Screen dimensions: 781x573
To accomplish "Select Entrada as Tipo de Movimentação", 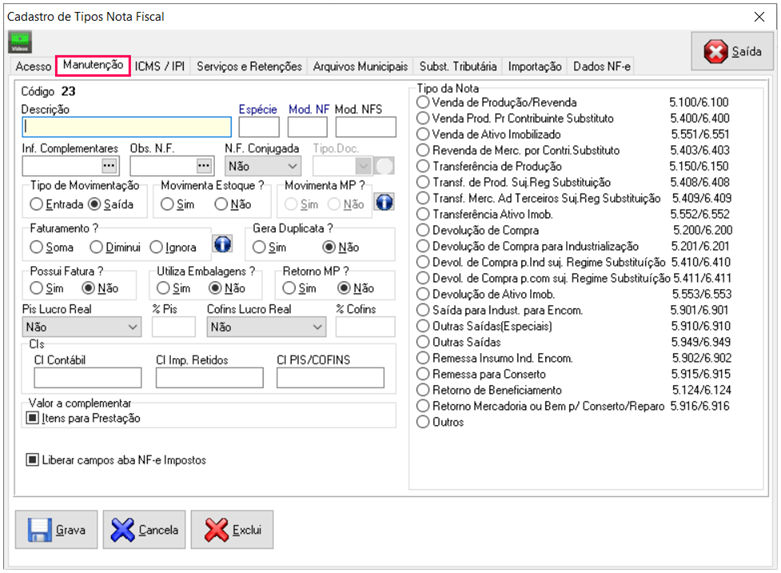I will [x=37, y=204].
